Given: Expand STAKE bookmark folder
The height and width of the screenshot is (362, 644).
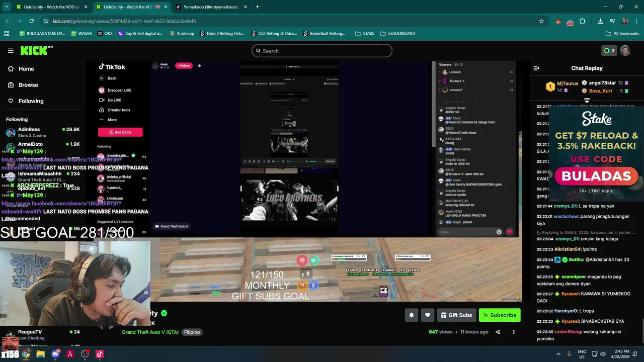Looking at the screenshot, I should pos(365,34).
